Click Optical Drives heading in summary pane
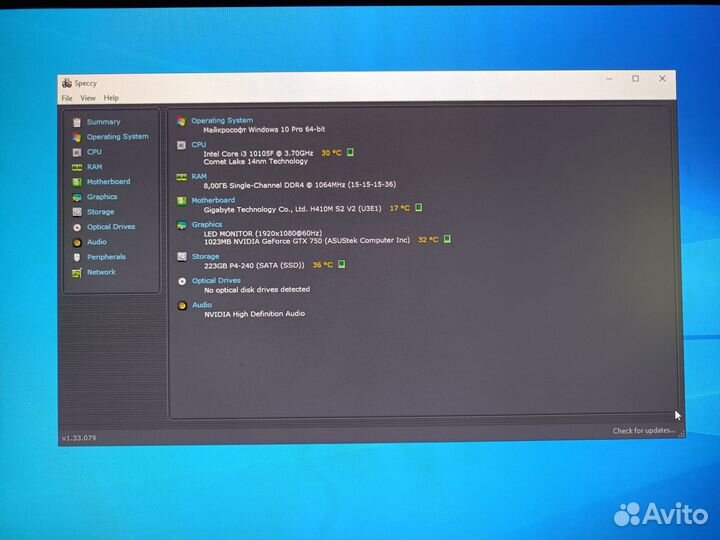 coord(216,281)
